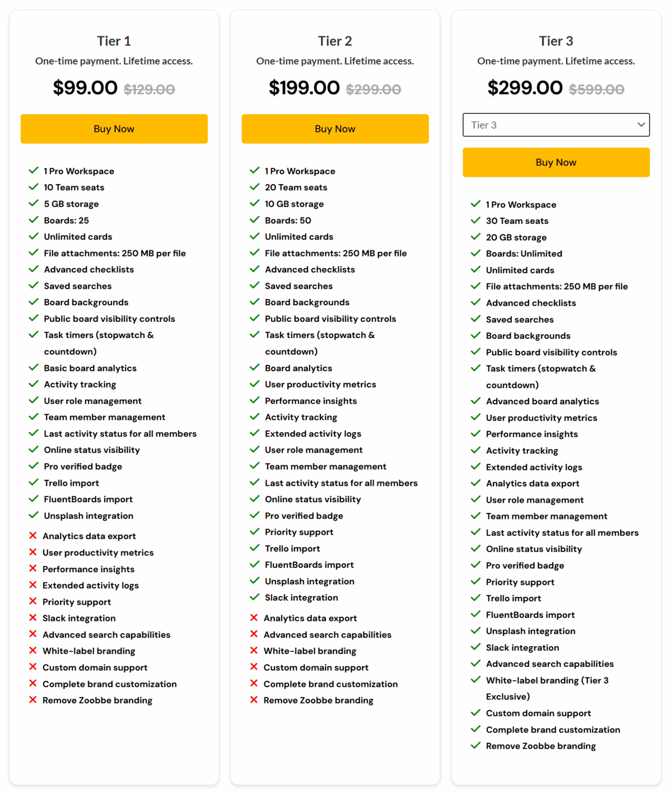The height and width of the screenshot is (795, 672).
Task: Click the red X beside Tier 2 Analytics data export
Action: pos(254,618)
